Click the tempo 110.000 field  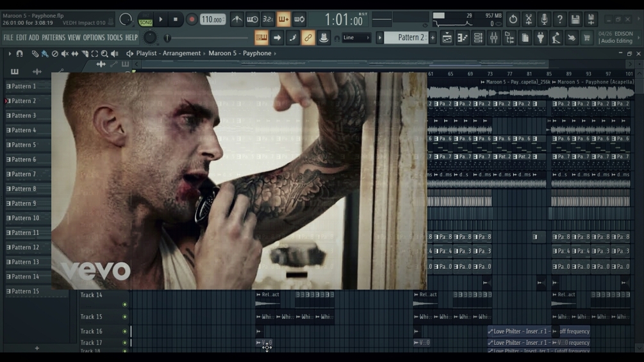point(212,19)
